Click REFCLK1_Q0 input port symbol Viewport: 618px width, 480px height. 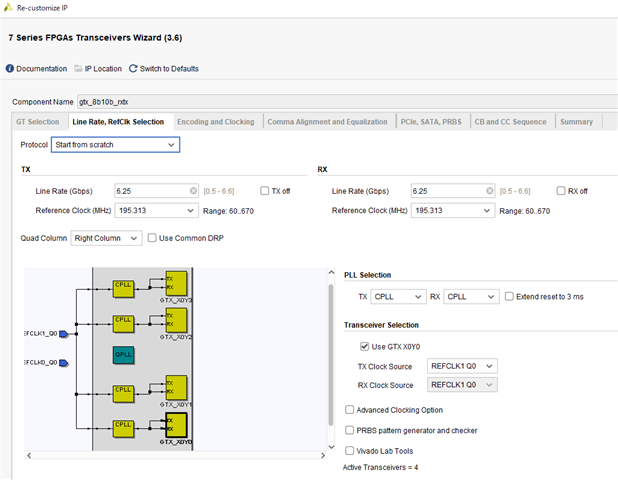63,334
